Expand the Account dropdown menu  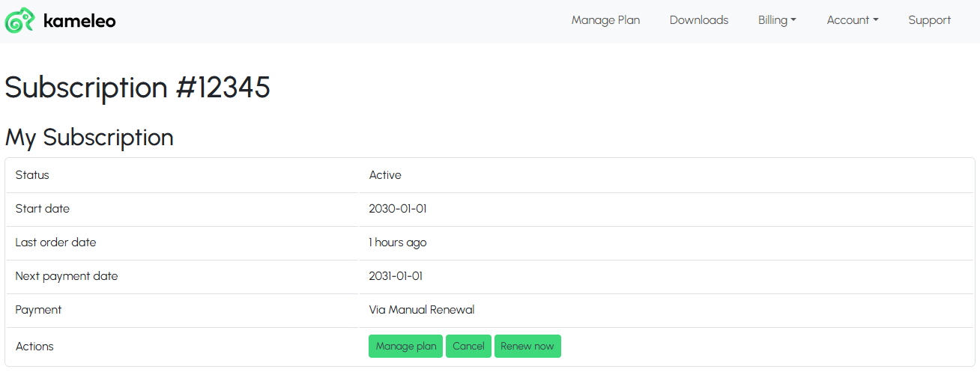coord(853,20)
